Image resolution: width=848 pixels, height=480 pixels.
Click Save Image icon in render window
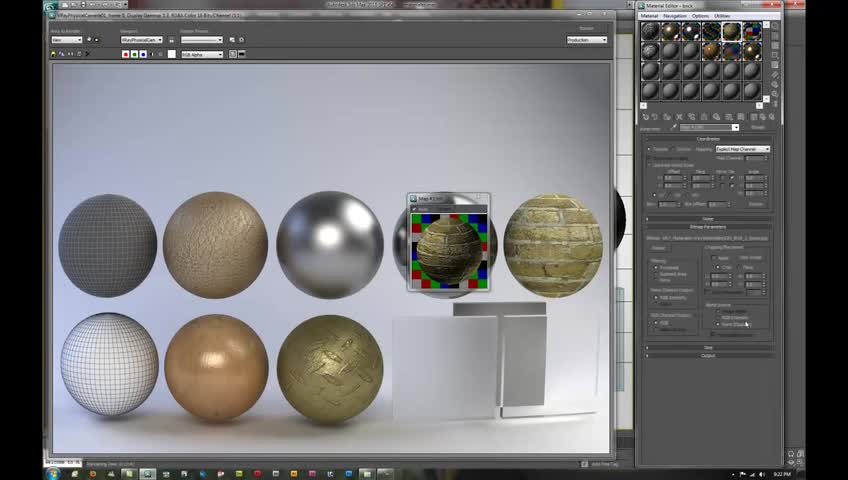click(x=53, y=54)
